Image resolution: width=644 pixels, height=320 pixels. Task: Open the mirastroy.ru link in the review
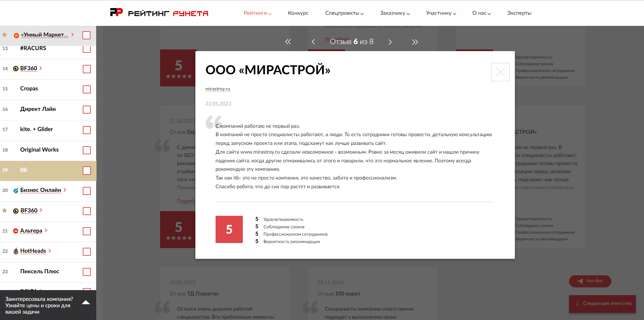pyautogui.click(x=218, y=89)
